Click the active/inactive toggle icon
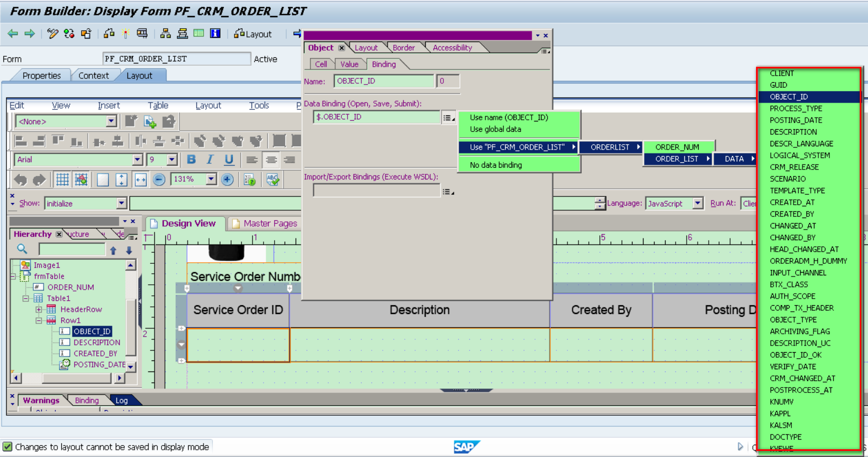 coord(69,34)
